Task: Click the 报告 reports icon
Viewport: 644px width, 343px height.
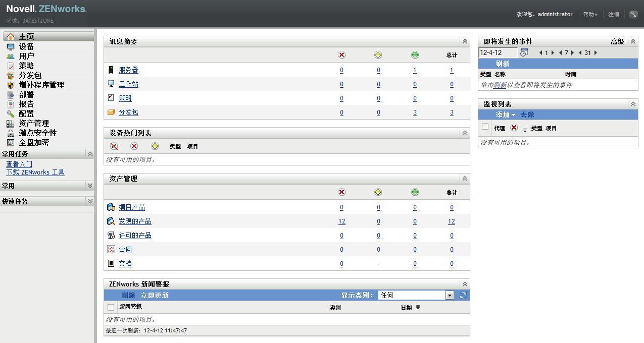Action: [11, 104]
